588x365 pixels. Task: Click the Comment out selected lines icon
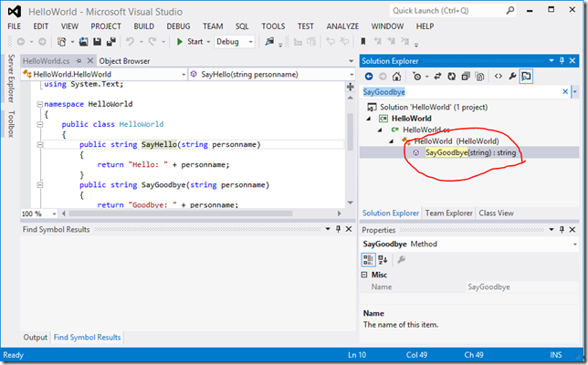point(298,42)
